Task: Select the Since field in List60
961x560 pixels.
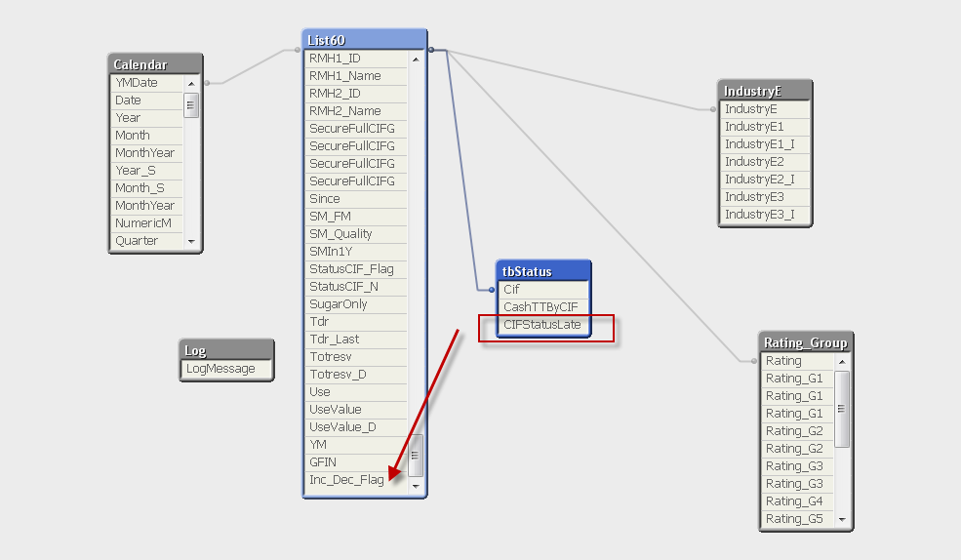Action: coord(356,199)
